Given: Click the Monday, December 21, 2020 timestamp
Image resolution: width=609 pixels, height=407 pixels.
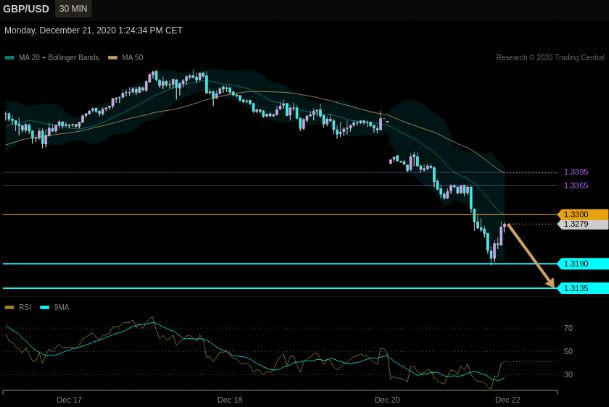Looking at the screenshot, I should point(93,30).
